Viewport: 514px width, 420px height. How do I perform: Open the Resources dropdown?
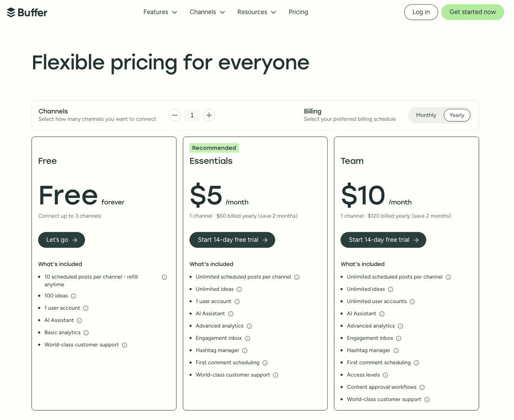coord(256,12)
